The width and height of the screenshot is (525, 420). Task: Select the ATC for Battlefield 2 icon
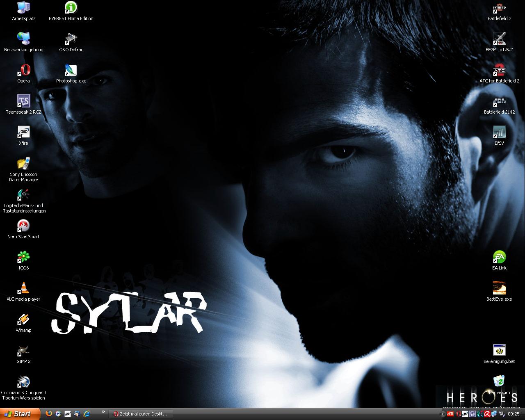499,73
